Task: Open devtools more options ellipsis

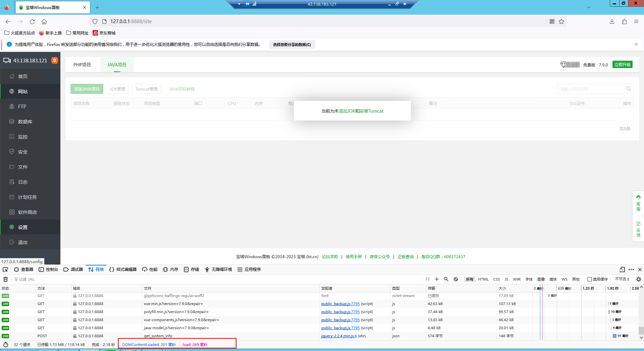Action: click(x=631, y=270)
